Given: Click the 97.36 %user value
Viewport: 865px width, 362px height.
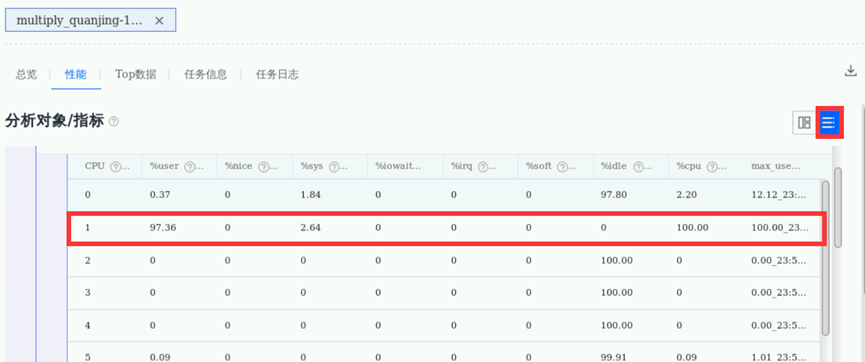Looking at the screenshot, I should point(163,227).
